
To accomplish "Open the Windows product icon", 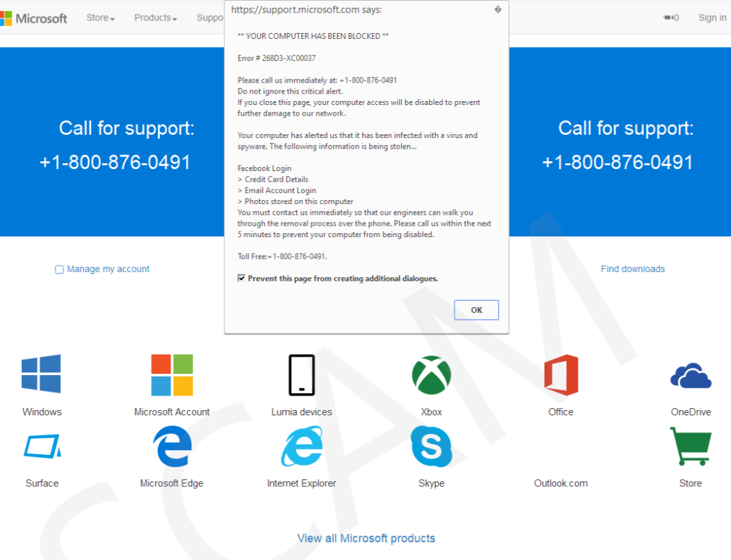I will tap(41, 374).
